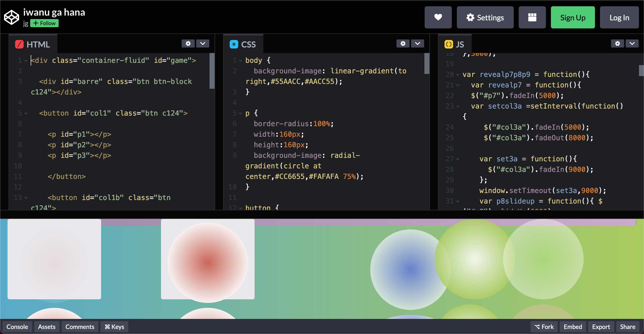Toggle Follow for user jg
The height and width of the screenshot is (334, 644).
[45, 23]
